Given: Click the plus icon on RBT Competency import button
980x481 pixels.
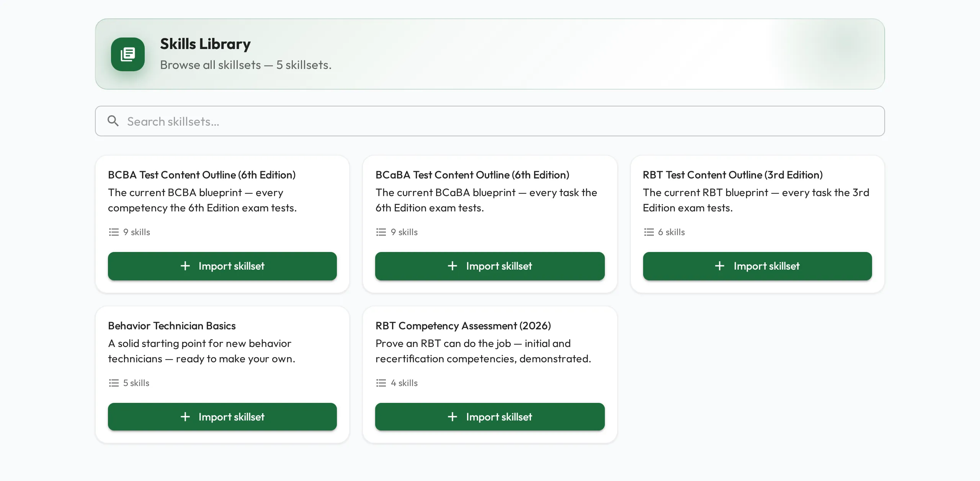Looking at the screenshot, I should coord(452,417).
